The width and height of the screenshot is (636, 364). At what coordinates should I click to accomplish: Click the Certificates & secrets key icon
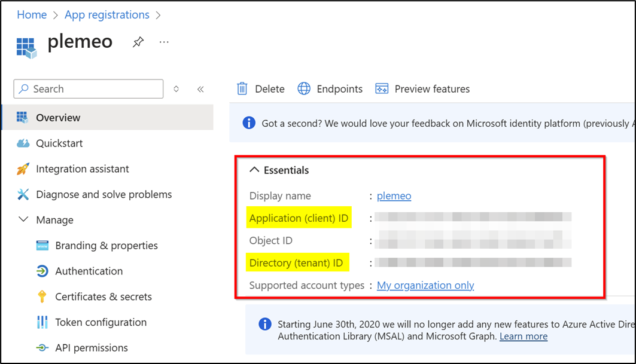click(x=42, y=296)
